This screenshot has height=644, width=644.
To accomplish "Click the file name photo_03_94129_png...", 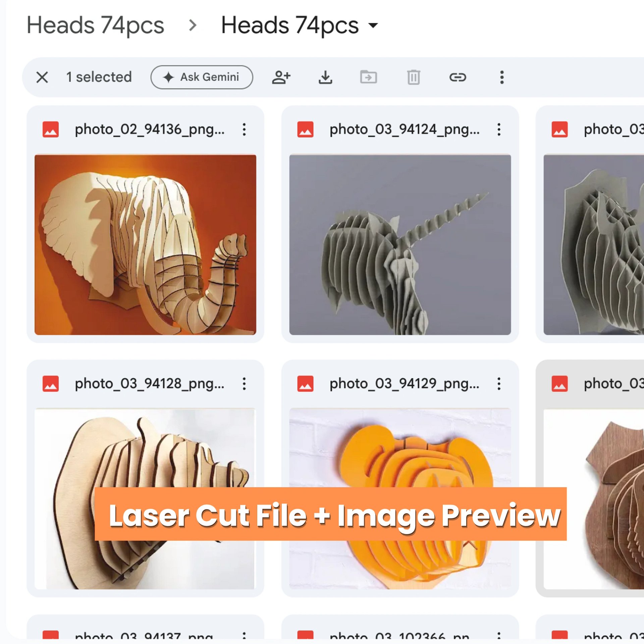I will coord(405,384).
